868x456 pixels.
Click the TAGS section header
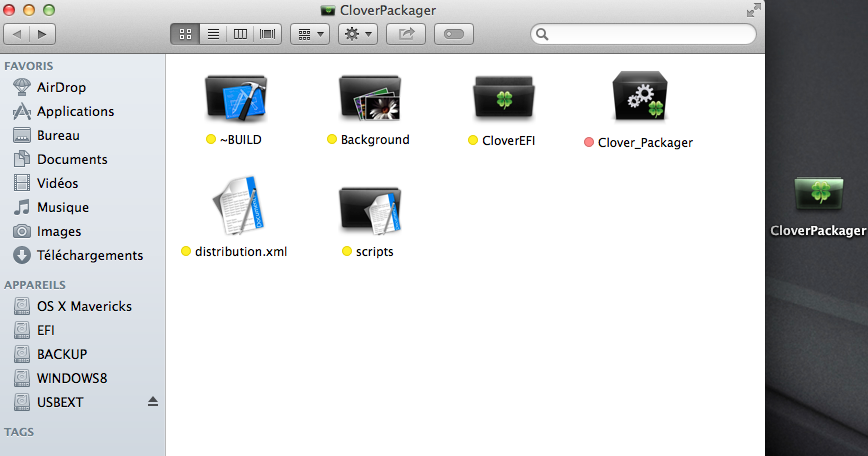[x=19, y=432]
